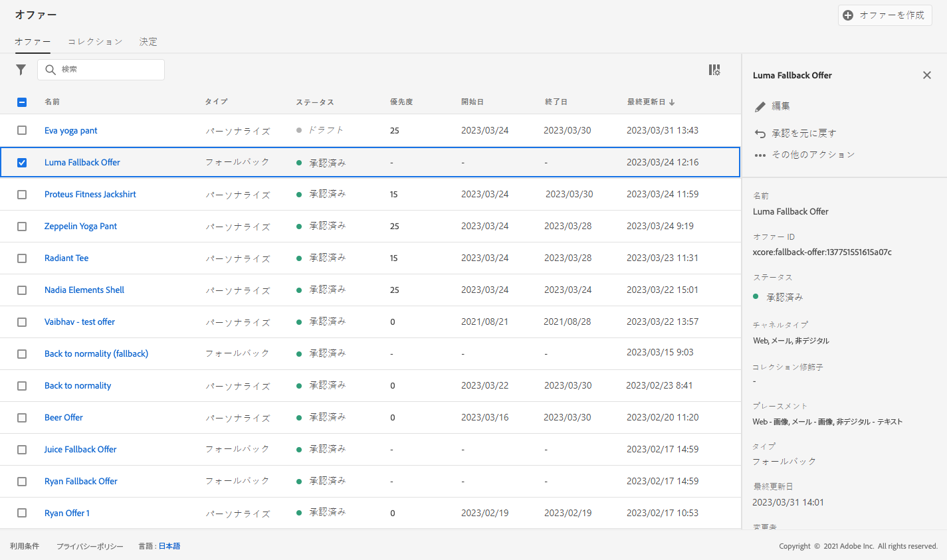
Task: Open the Ryan Offer 1 link
Action: [67, 513]
